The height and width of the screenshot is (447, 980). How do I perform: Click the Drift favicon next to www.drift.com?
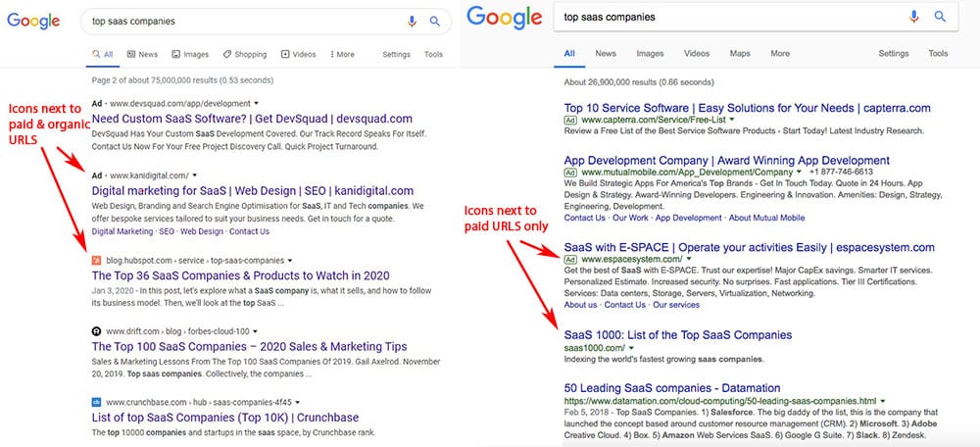(96, 331)
